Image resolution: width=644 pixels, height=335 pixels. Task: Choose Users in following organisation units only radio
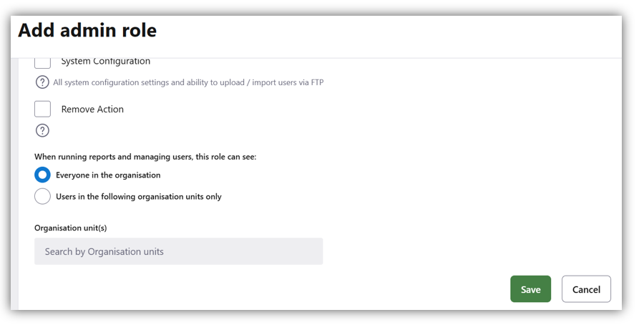(x=42, y=196)
